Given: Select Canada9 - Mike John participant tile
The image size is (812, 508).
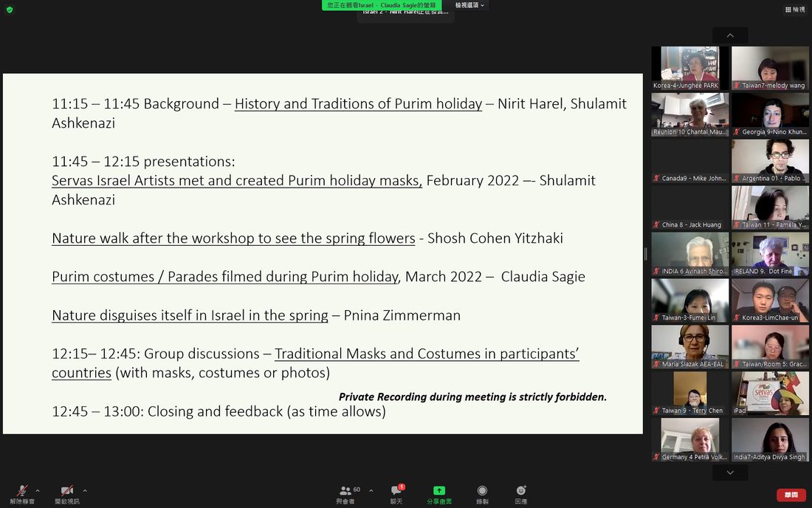Looking at the screenshot, I should [689, 161].
